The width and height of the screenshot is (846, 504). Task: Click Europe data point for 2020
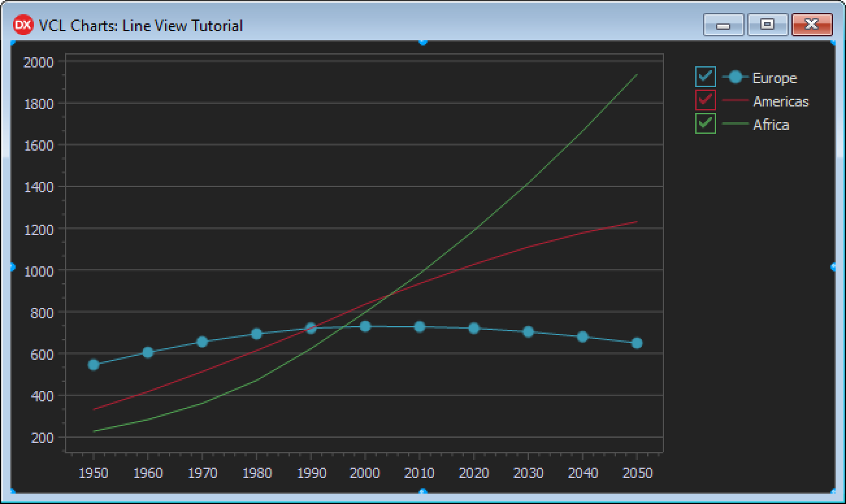coord(474,329)
